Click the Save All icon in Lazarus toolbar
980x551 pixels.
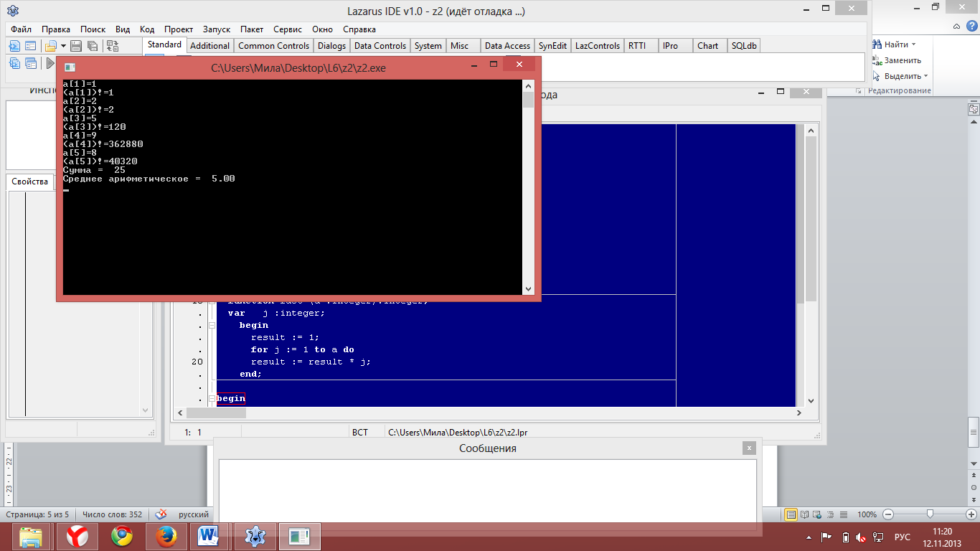[x=92, y=46]
